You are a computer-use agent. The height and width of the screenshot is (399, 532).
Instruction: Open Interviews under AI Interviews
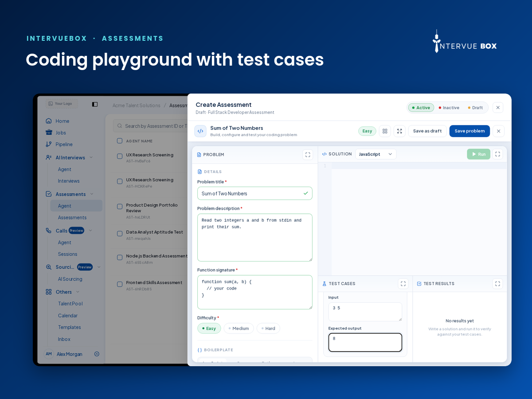[x=69, y=181]
